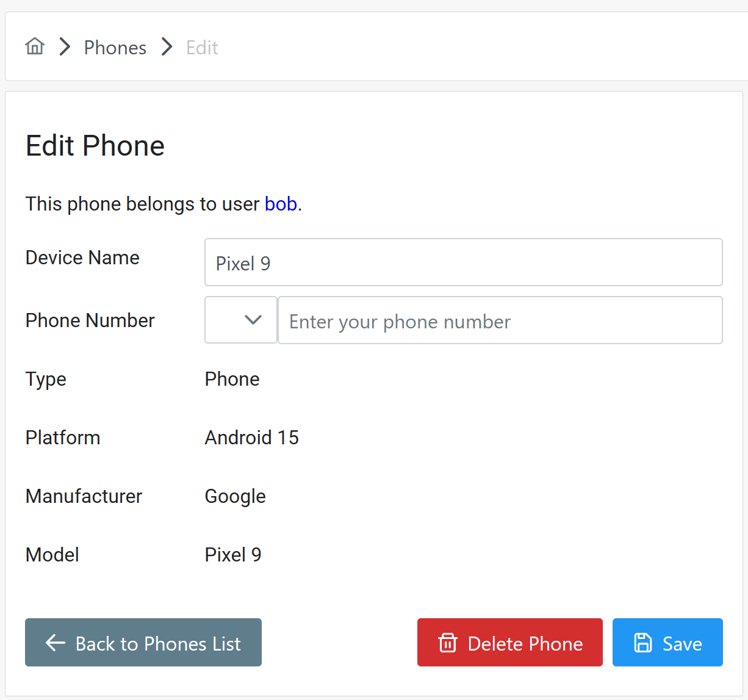
Task: Click the left arrow icon on Back button
Action: [56, 643]
